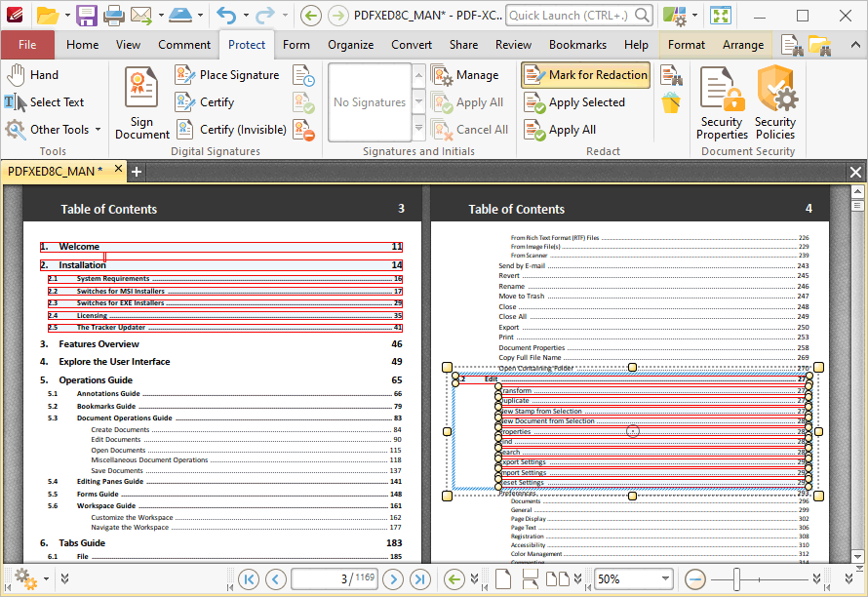Open Manage signatures and initials

pyautogui.click(x=465, y=75)
